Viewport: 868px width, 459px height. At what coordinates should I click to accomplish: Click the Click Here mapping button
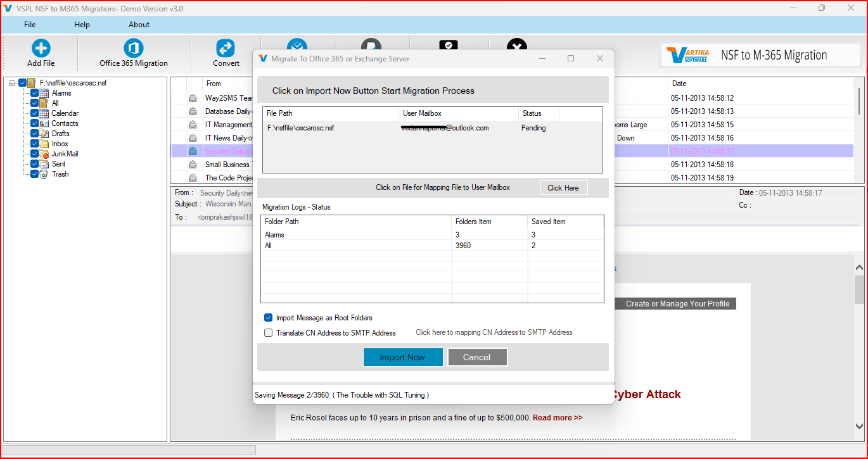(x=563, y=187)
